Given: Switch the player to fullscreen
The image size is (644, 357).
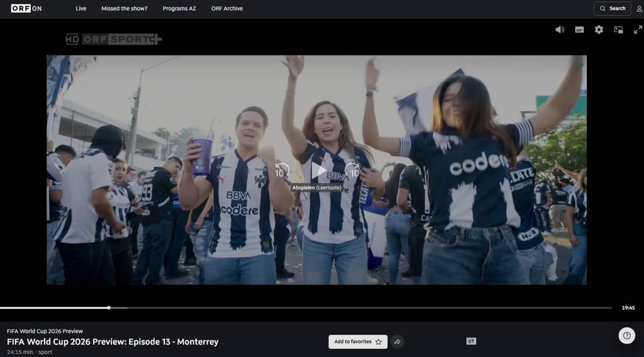Looking at the screenshot, I should click(638, 30).
